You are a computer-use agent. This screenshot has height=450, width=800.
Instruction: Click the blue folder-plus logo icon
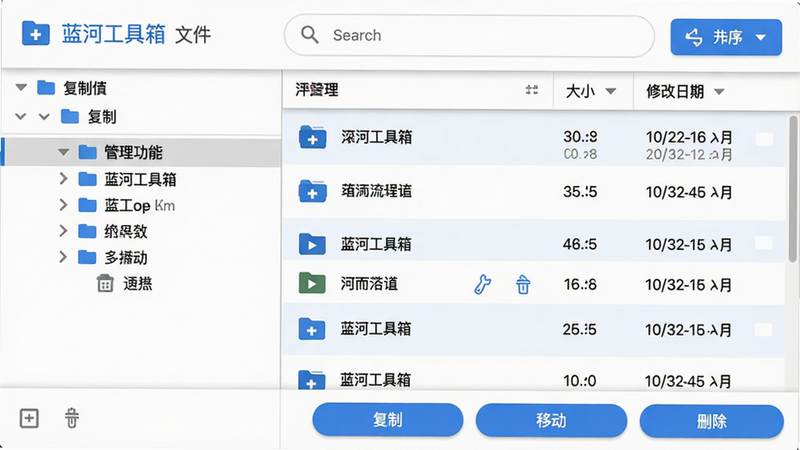click(36, 34)
